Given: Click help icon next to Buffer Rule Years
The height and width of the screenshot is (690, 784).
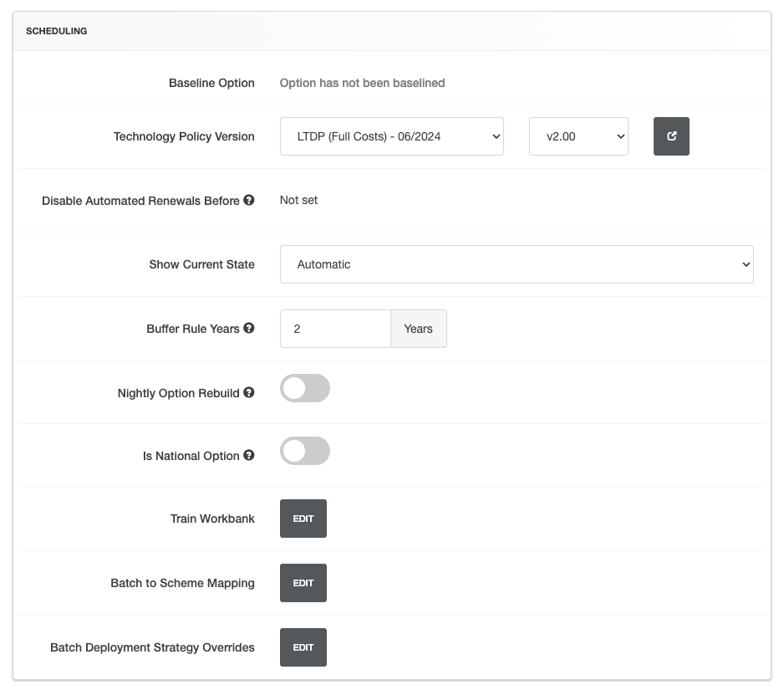Looking at the screenshot, I should click(249, 329).
